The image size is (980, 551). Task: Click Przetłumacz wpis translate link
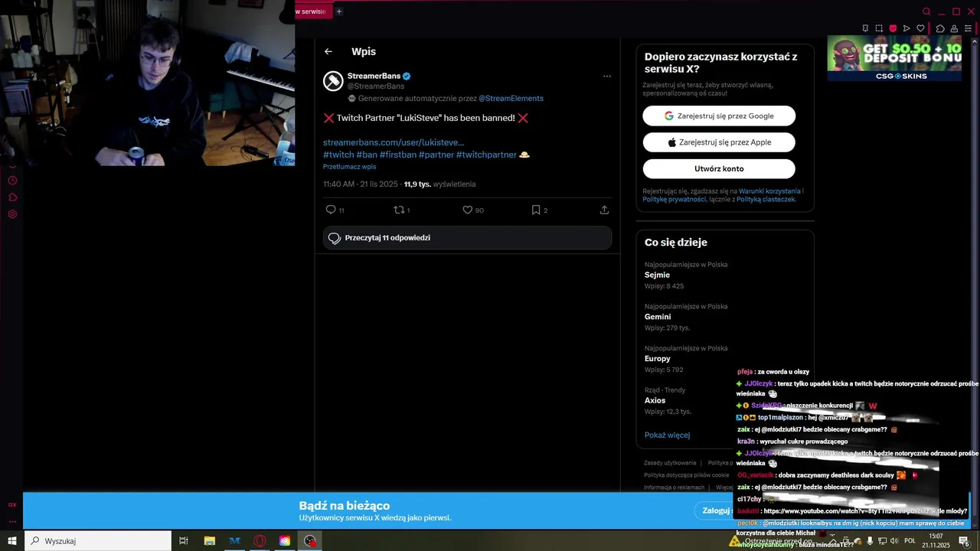[x=349, y=167]
